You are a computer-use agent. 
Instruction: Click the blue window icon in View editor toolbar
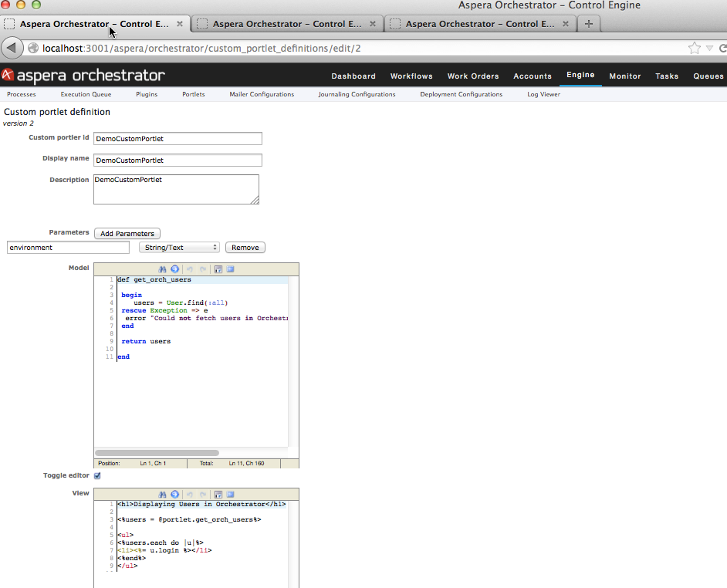[x=231, y=495]
